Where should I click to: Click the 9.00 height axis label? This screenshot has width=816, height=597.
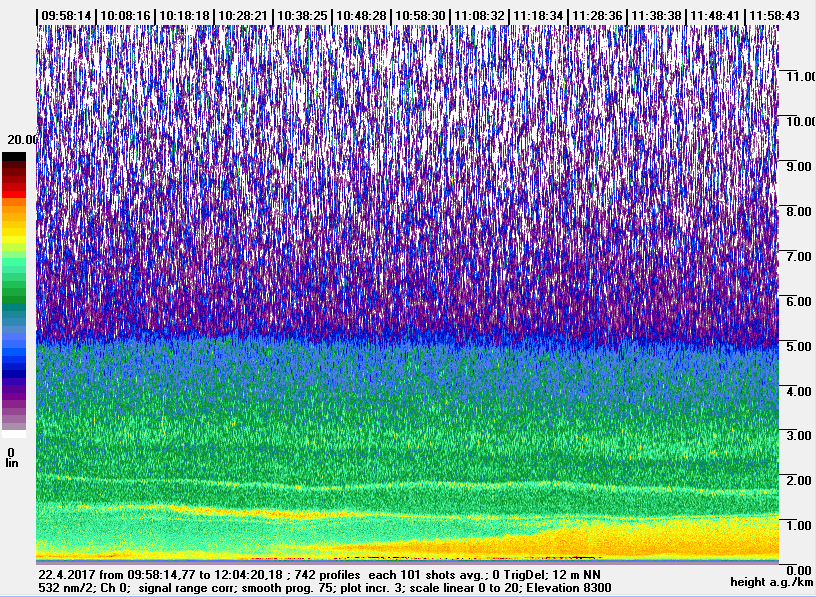pos(797,167)
